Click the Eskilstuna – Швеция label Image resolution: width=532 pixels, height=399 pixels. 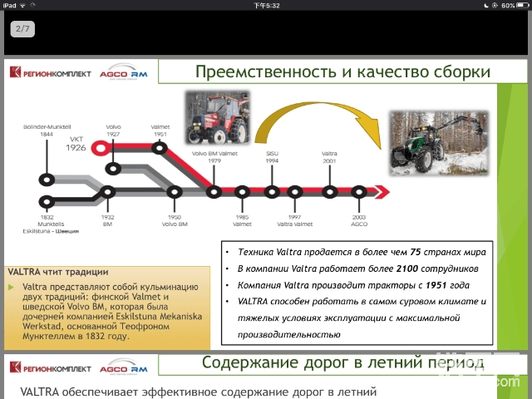coord(51,231)
